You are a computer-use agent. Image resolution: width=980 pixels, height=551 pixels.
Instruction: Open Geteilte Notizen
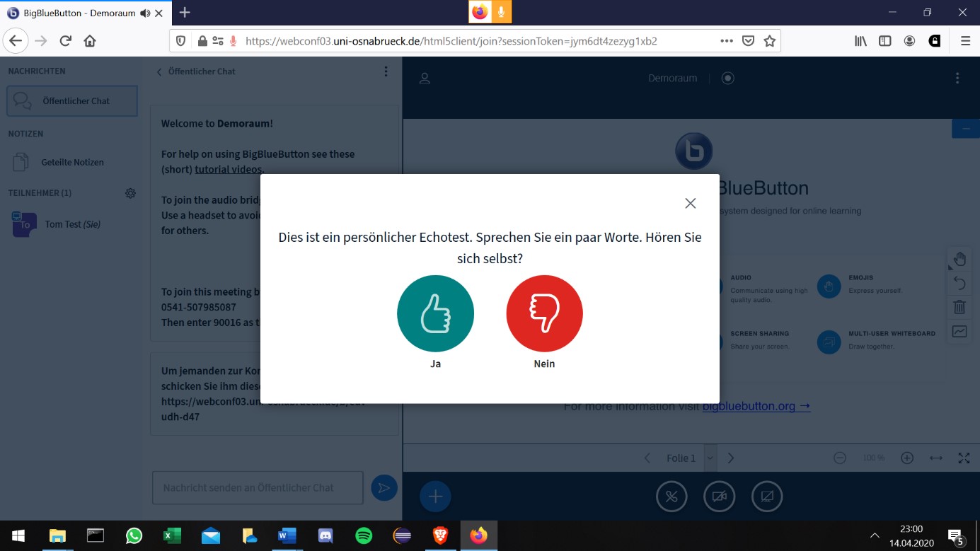[x=71, y=163]
